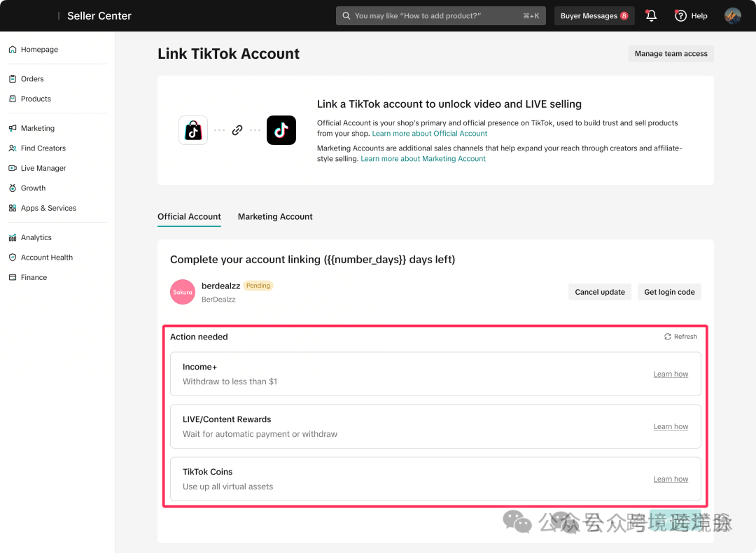Click the Analytics chart icon
The image size is (756, 553).
coord(13,237)
